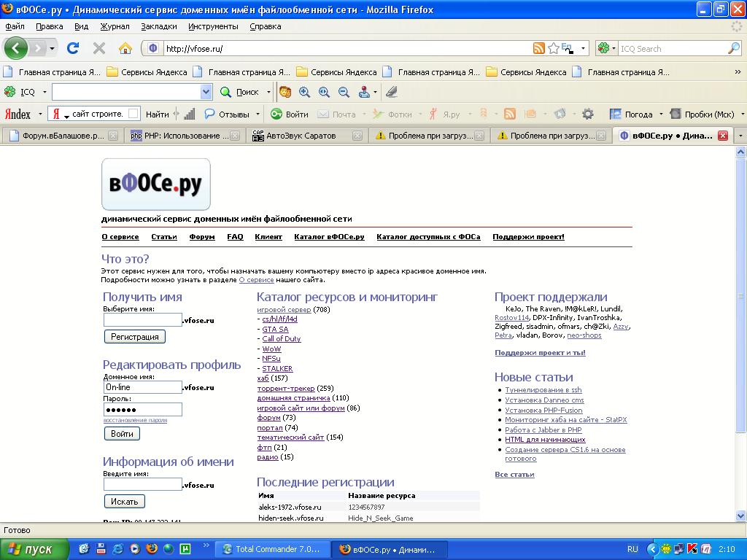747x560 pixels.
Task: Launch Firefox from the quick launch bar
Action: click(152, 549)
